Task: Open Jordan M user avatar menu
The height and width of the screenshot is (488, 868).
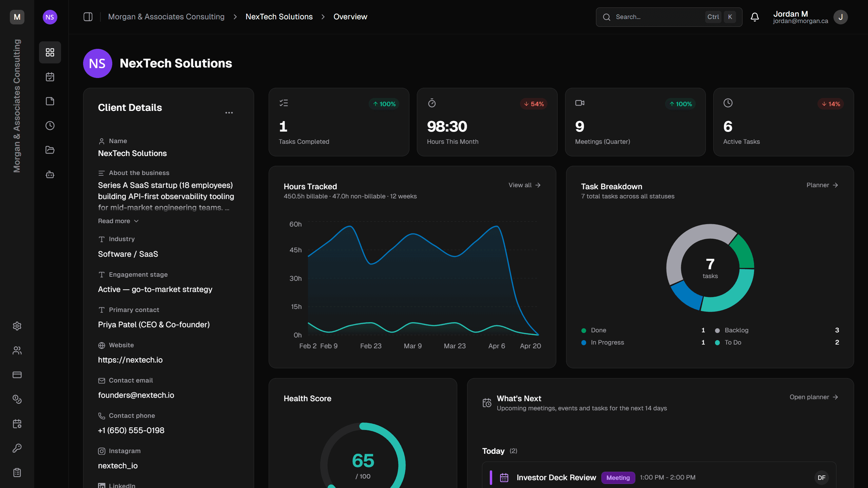Action: point(841,17)
